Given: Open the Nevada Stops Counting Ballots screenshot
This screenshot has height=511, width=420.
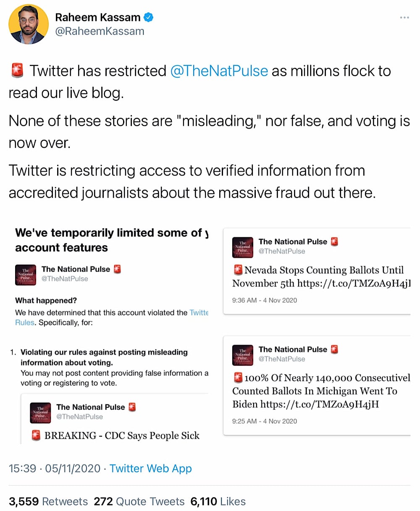Looking at the screenshot, I should point(317,271).
